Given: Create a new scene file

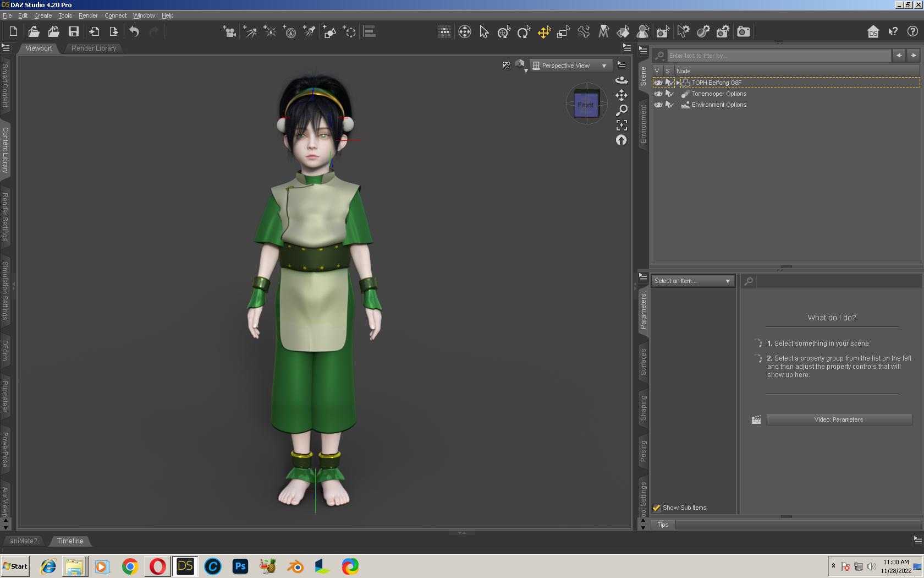Looking at the screenshot, I should [13, 32].
